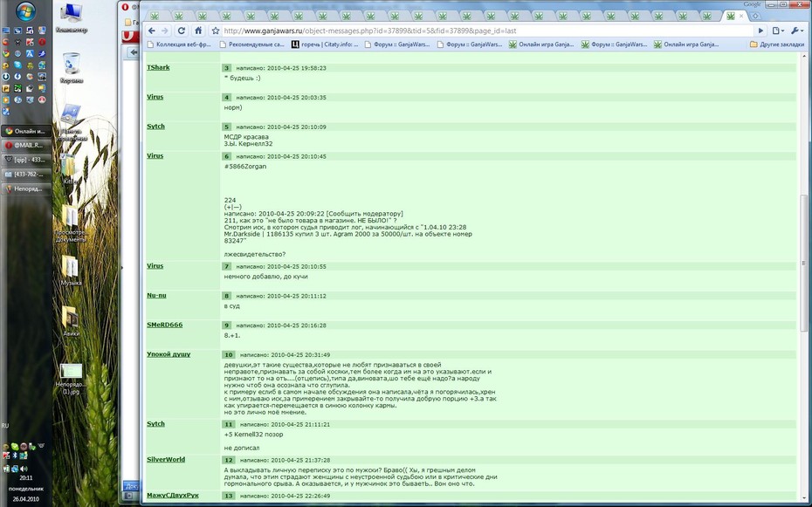Open the Windows Start orb
This screenshot has width=812, height=507.
point(26,11)
